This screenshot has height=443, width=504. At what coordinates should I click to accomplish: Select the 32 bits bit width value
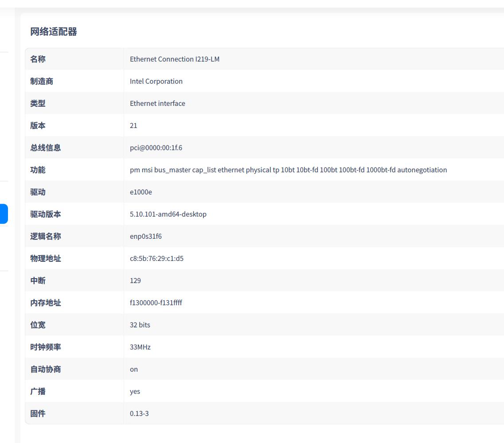140,325
